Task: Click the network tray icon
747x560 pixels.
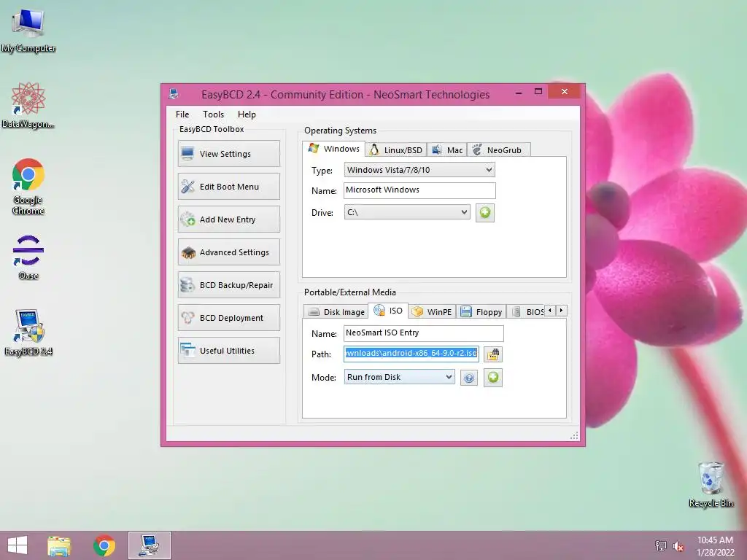Action: 661,545
